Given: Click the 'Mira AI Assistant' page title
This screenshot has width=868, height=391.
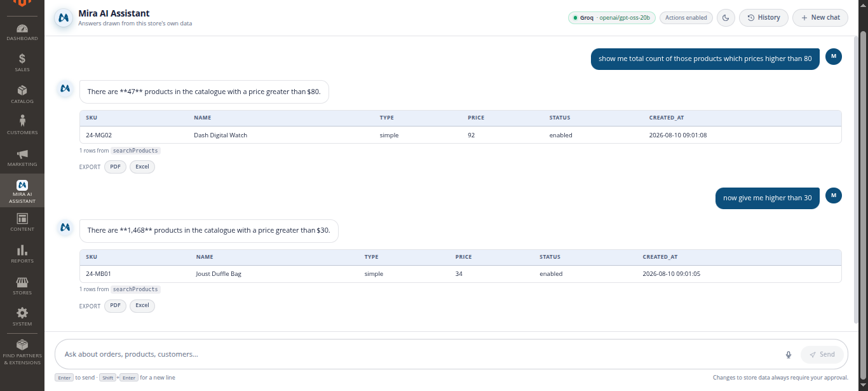Looking at the screenshot, I should click(x=114, y=13).
